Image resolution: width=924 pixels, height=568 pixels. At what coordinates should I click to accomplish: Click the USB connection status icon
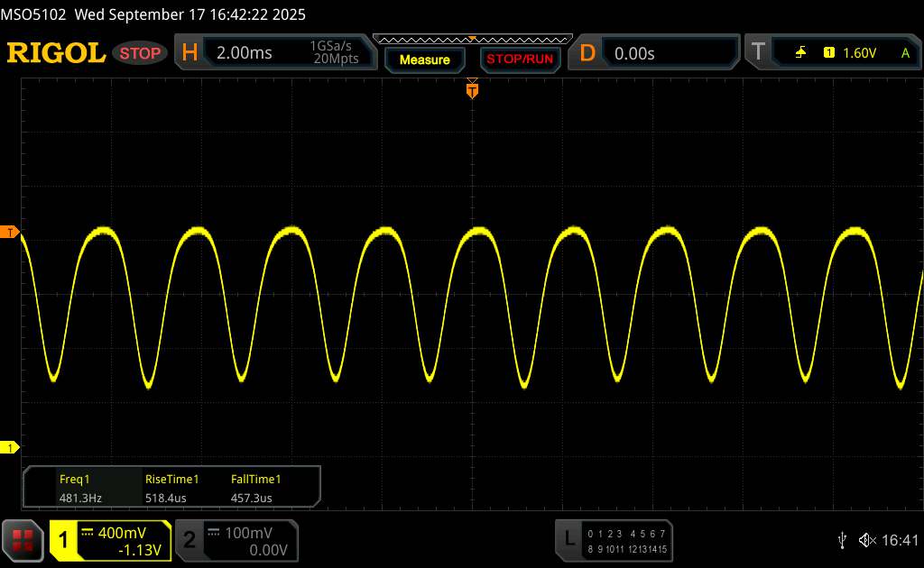coord(842,539)
